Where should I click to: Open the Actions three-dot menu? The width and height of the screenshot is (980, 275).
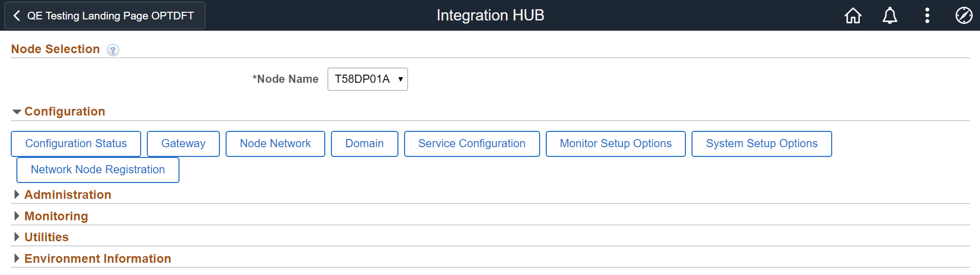pos(927,16)
